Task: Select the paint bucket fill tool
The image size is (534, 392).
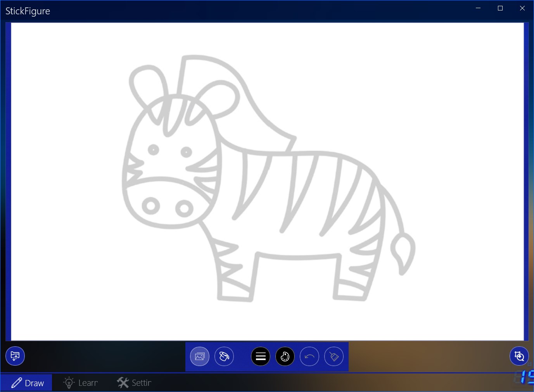Action: 224,356
